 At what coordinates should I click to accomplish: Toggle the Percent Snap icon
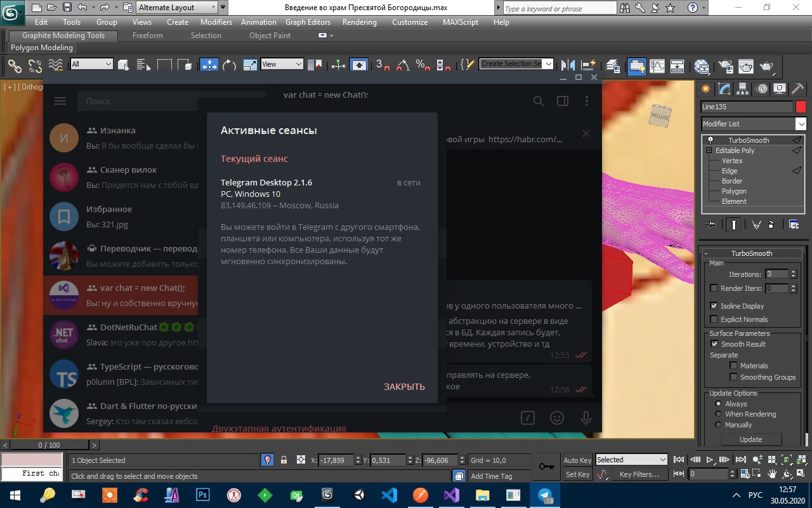pyautogui.click(x=423, y=65)
